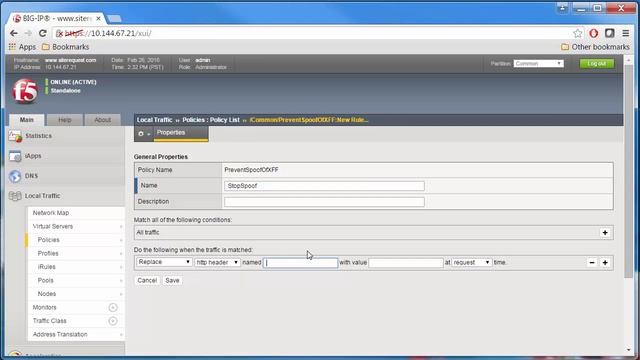
Task: Click the scroll down arrow
Action: tap(629, 350)
